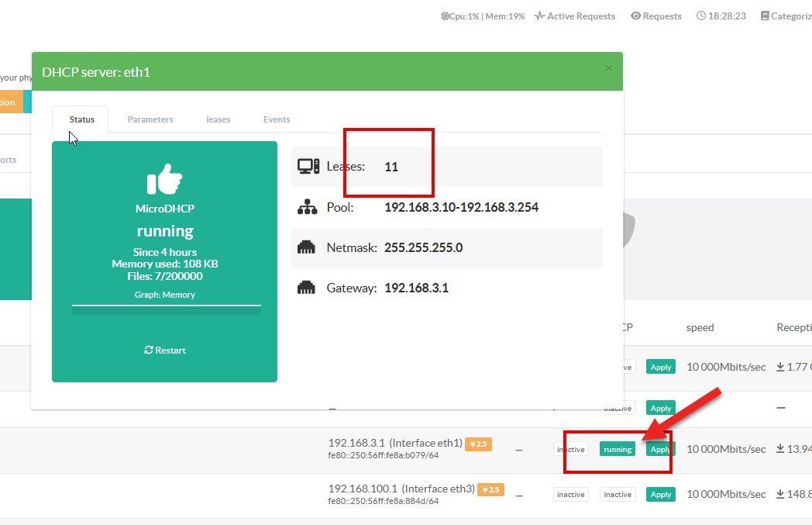Image resolution: width=812 pixels, height=525 pixels.
Task: Close the DHCP server eth1 dialog
Action: [x=608, y=68]
